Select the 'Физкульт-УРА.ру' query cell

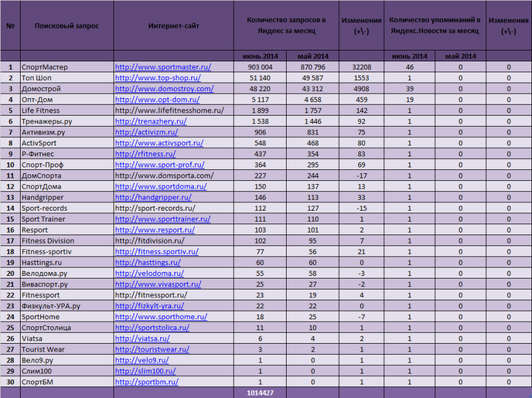click(66, 306)
